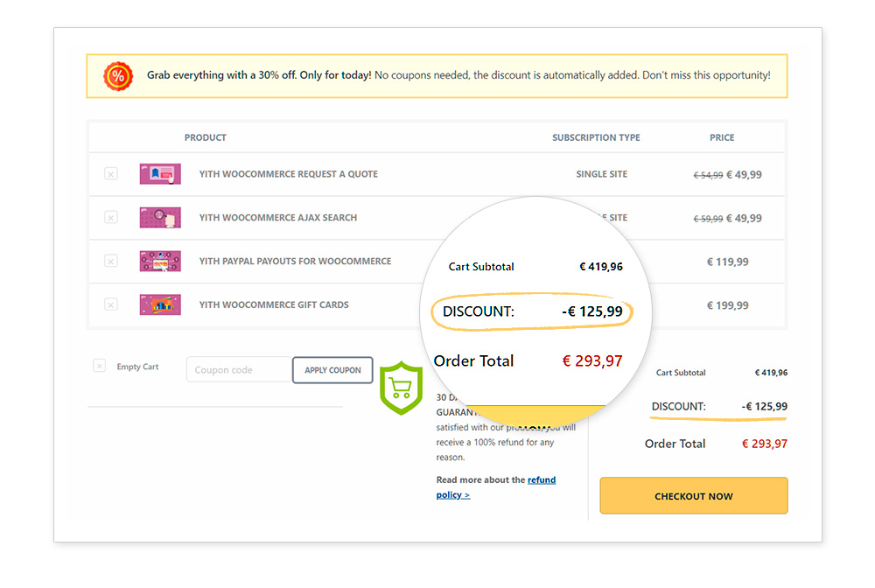Remove YITH PayPal Payouts for WooCommerce item
875x588 pixels.
tap(111, 261)
